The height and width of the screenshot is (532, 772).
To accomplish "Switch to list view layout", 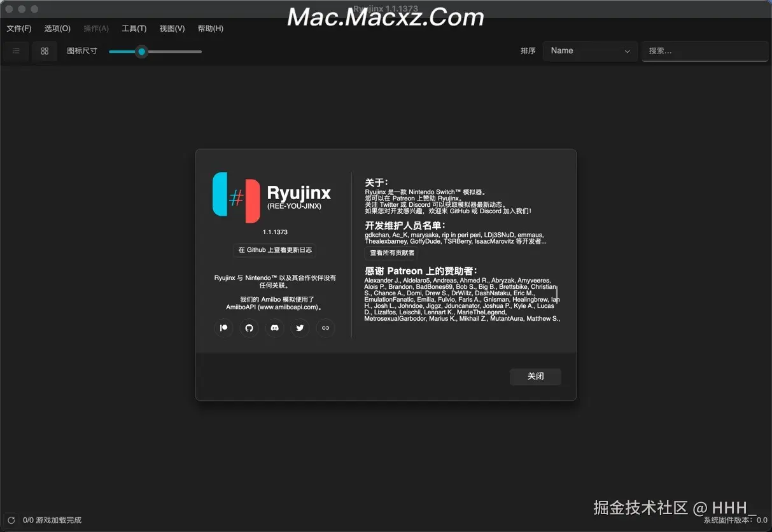I will (x=17, y=51).
